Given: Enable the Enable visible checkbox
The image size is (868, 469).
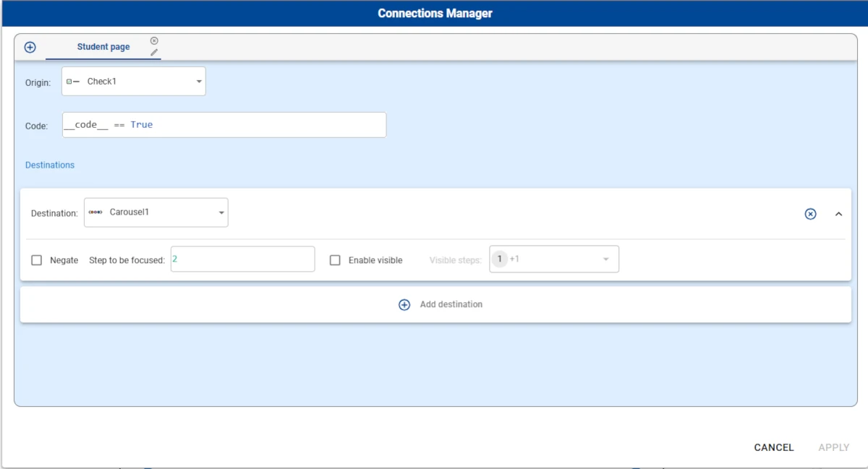Looking at the screenshot, I should coord(335,260).
